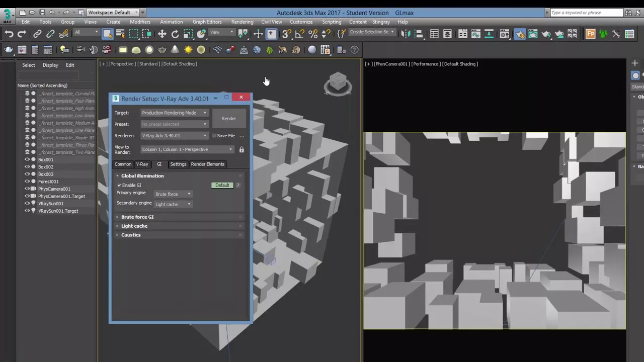Toggle the 3D Snaps icon

(x=286, y=34)
